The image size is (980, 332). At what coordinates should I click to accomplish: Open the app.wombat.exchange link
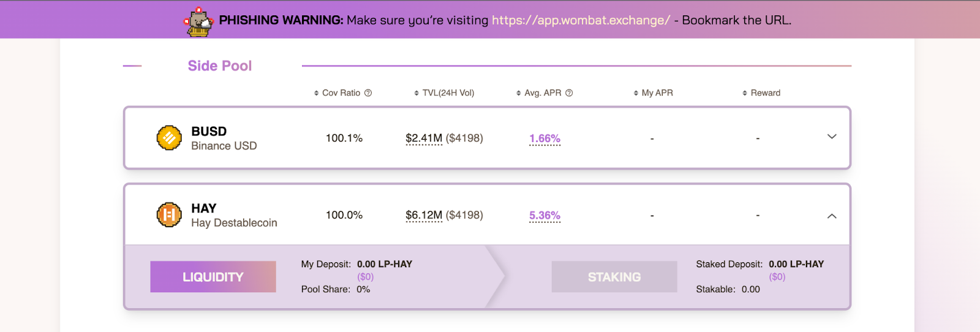pyautogui.click(x=581, y=20)
